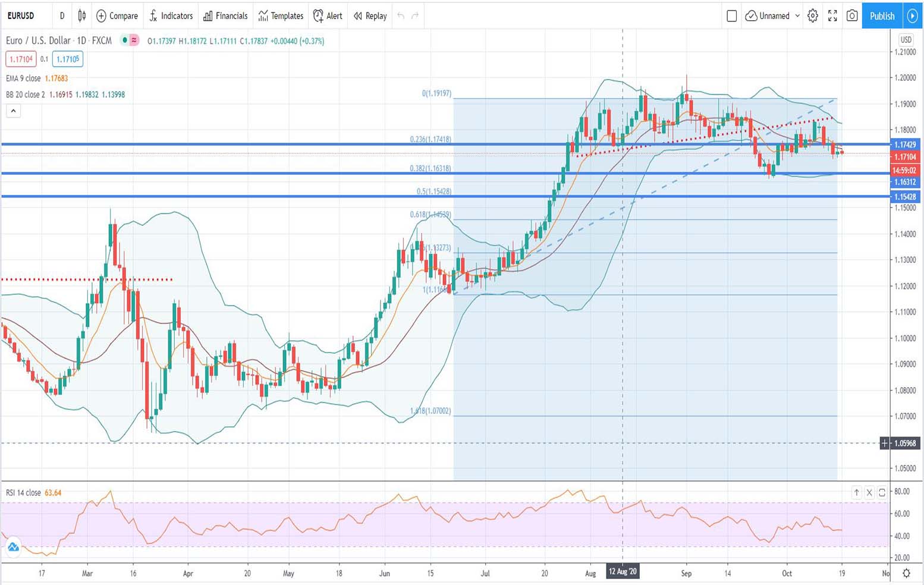Open the candlestick chart style selector
Screen dimensions: 924x585
[x=82, y=16]
